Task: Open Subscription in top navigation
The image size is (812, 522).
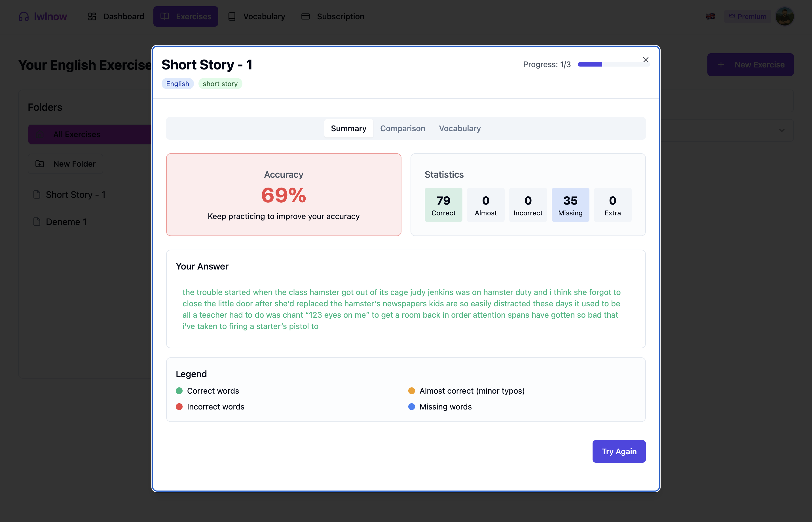Action: click(x=333, y=17)
